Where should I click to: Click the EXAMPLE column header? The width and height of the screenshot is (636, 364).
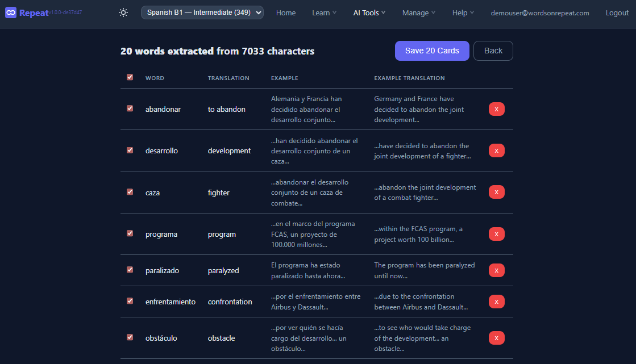(x=284, y=78)
